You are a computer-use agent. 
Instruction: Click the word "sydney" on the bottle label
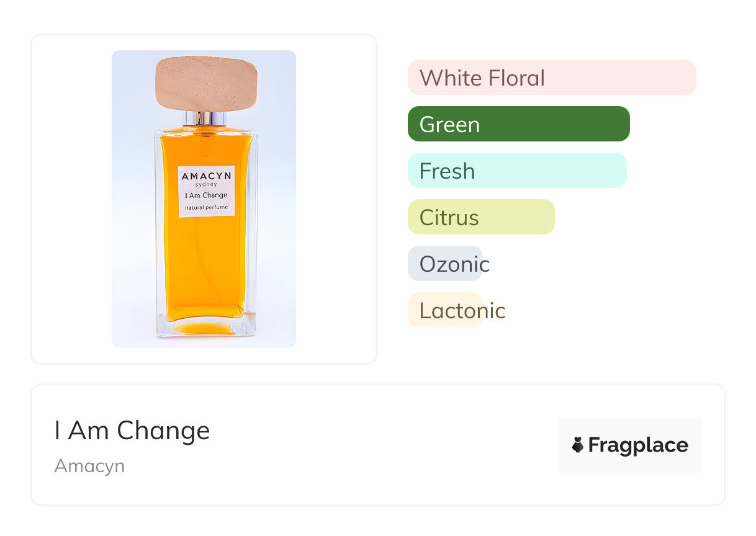pos(206,185)
